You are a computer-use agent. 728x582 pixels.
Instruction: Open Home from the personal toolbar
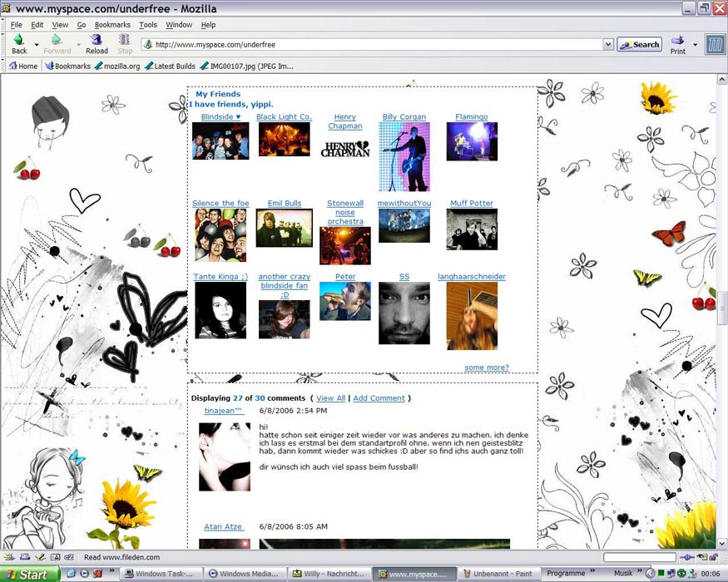(23, 66)
